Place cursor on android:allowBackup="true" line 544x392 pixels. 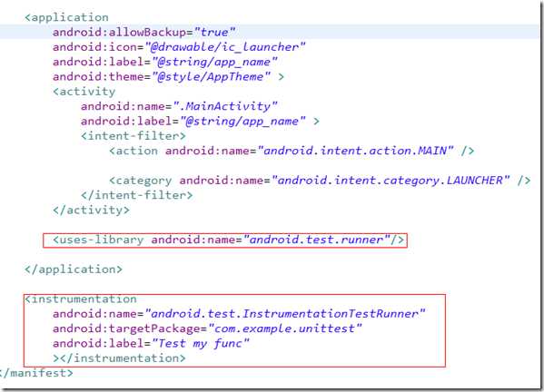144,33
